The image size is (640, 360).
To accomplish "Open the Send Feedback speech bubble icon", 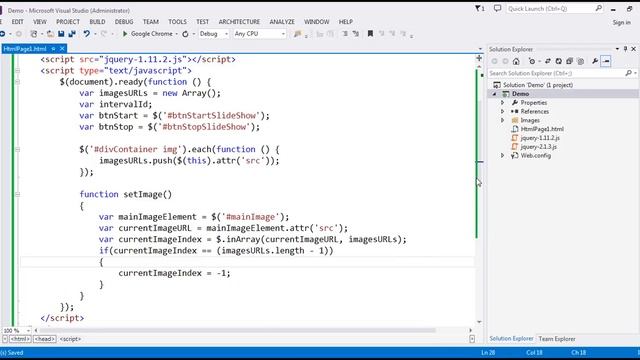I will (497, 8).
